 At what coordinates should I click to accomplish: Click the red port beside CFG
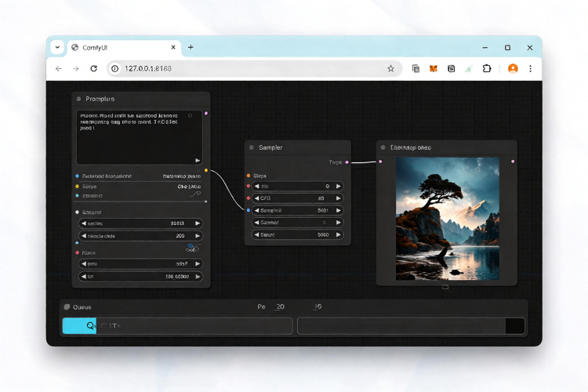tap(249, 198)
